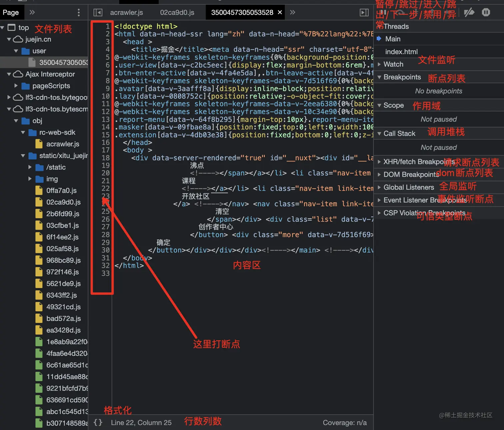
Task: Open ea3428d.js in the file tree
Action: [63, 330]
